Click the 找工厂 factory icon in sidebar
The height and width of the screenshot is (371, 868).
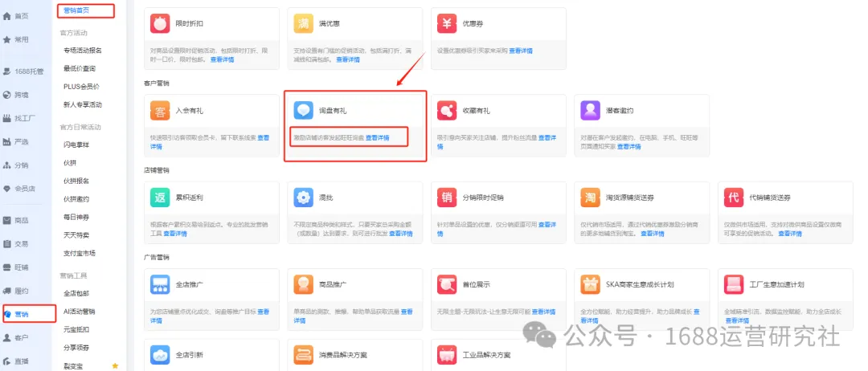7,118
